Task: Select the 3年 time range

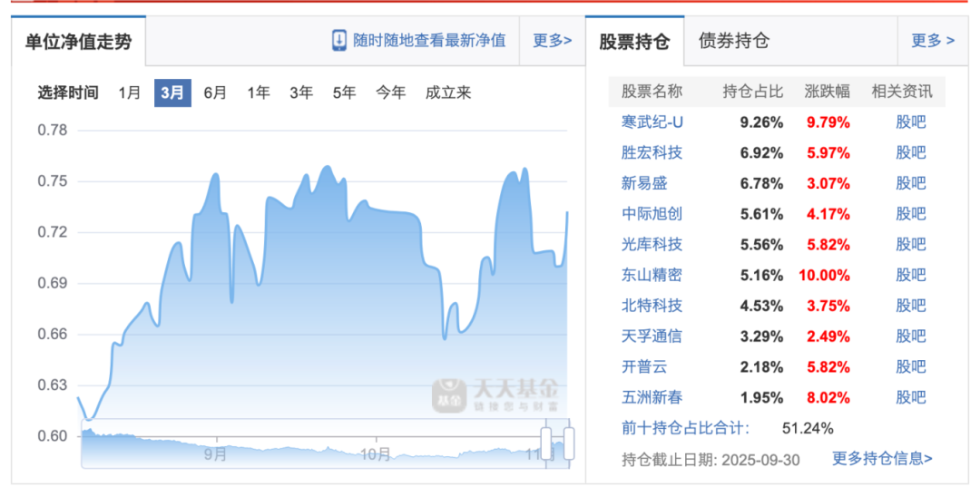Action: tap(301, 93)
